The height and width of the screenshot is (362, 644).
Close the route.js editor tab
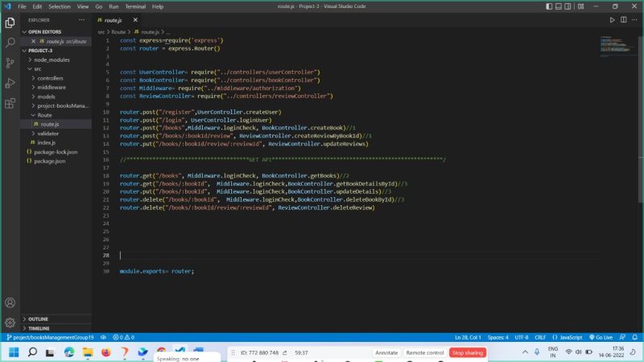[x=134, y=19]
